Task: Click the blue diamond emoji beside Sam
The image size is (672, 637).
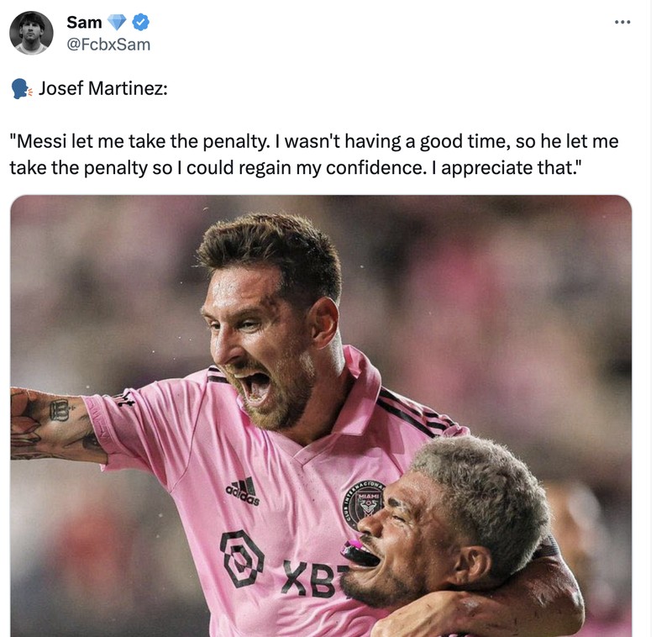Action: [x=113, y=24]
